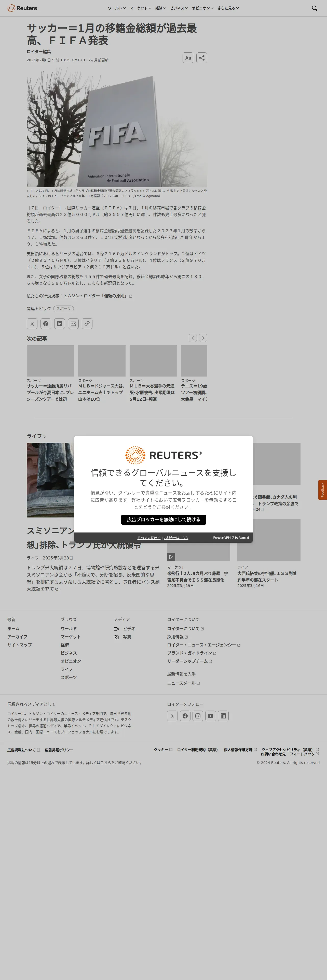Viewport: 327px width, 980px height.
Task: Click the share icon beside the Aa button
Action: [x=202, y=58]
